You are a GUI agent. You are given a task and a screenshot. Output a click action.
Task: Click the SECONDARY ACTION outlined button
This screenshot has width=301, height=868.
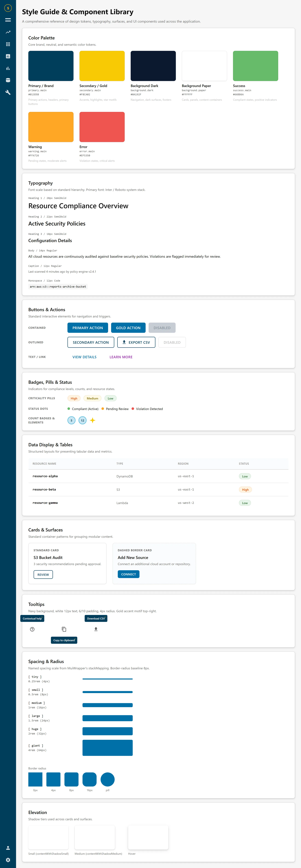tap(91, 342)
